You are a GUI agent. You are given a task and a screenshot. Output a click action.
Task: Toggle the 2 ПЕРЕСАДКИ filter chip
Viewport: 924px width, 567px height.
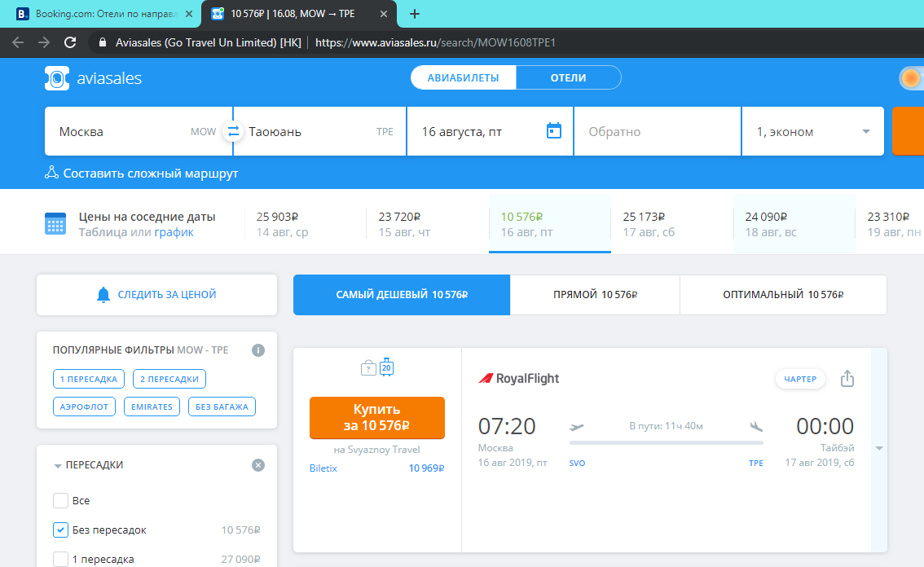click(x=169, y=379)
